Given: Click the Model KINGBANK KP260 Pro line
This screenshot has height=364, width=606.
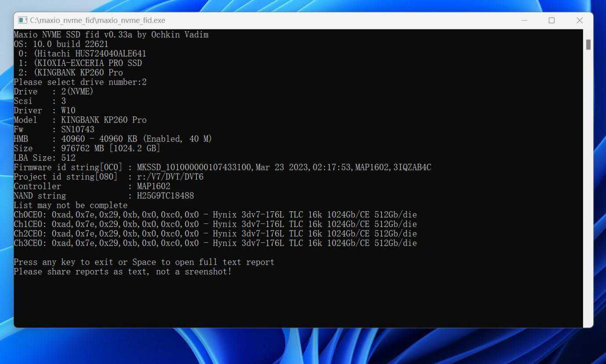Looking at the screenshot, I should pos(80,120).
